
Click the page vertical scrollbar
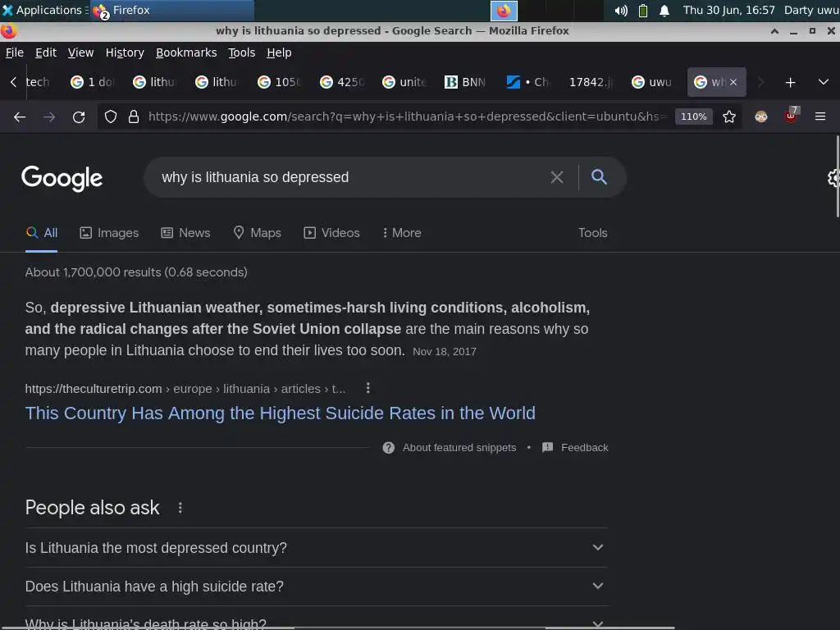837,177
